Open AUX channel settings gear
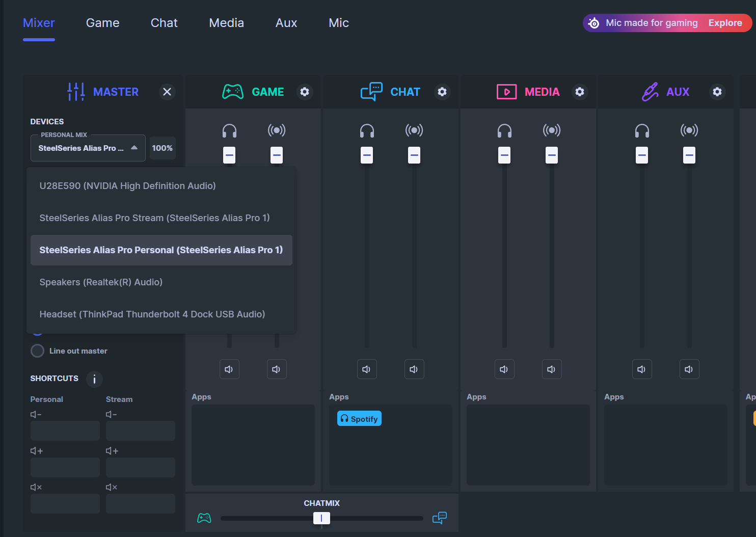The width and height of the screenshot is (756, 537). pyautogui.click(x=717, y=92)
